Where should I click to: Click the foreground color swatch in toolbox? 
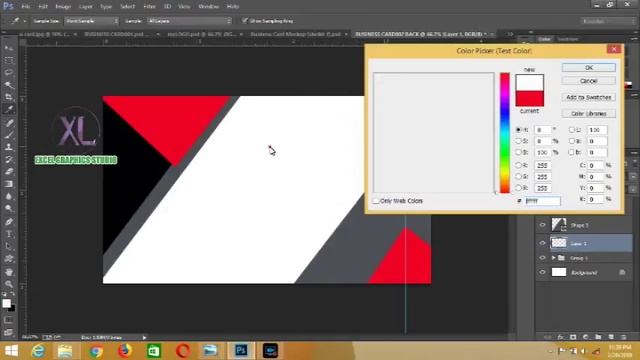coord(6,303)
